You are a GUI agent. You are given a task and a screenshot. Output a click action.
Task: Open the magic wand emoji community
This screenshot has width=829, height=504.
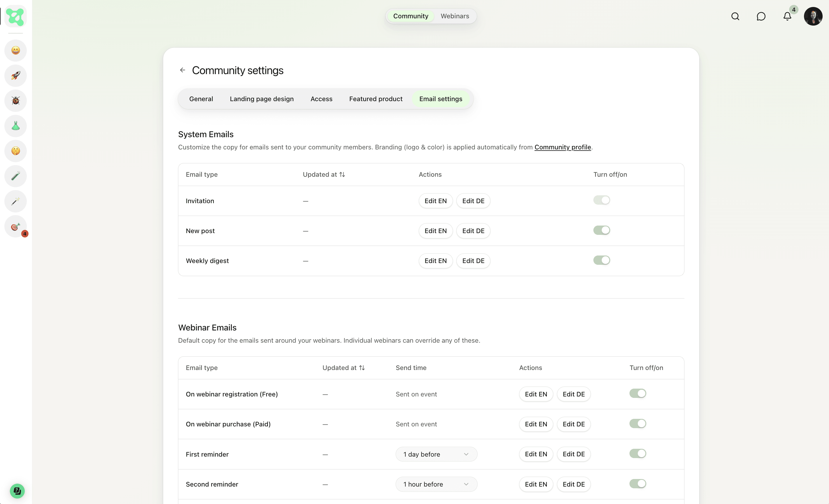[15, 201]
